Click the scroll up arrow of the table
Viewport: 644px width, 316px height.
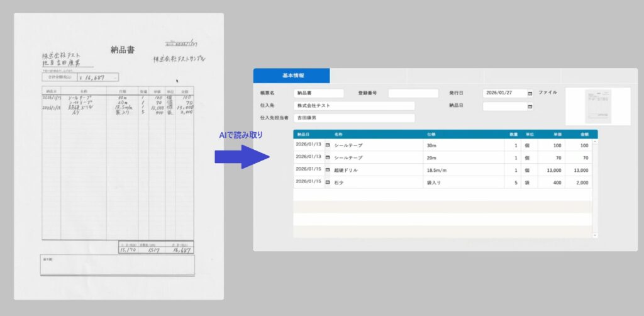pos(595,142)
